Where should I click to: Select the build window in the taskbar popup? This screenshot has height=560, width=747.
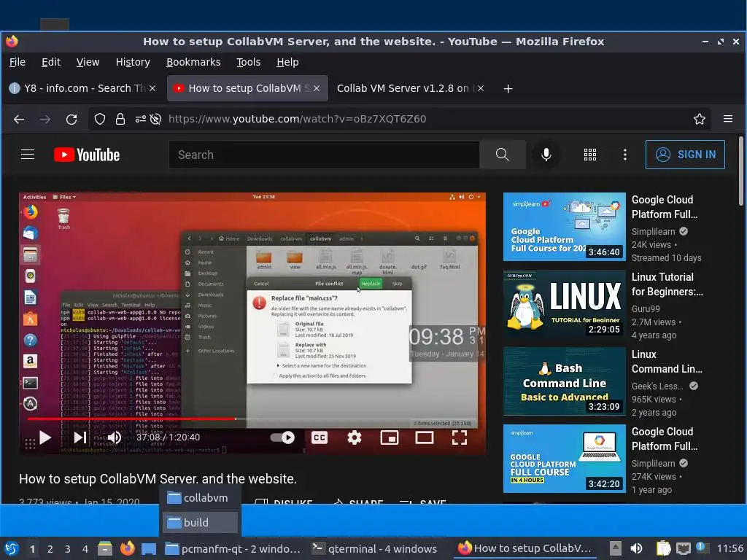coord(200,522)
